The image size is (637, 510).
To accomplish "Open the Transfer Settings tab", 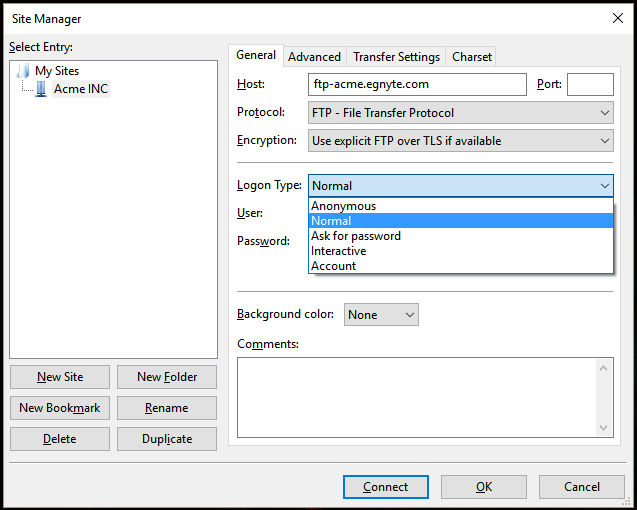I will click(x=396, y=57).
